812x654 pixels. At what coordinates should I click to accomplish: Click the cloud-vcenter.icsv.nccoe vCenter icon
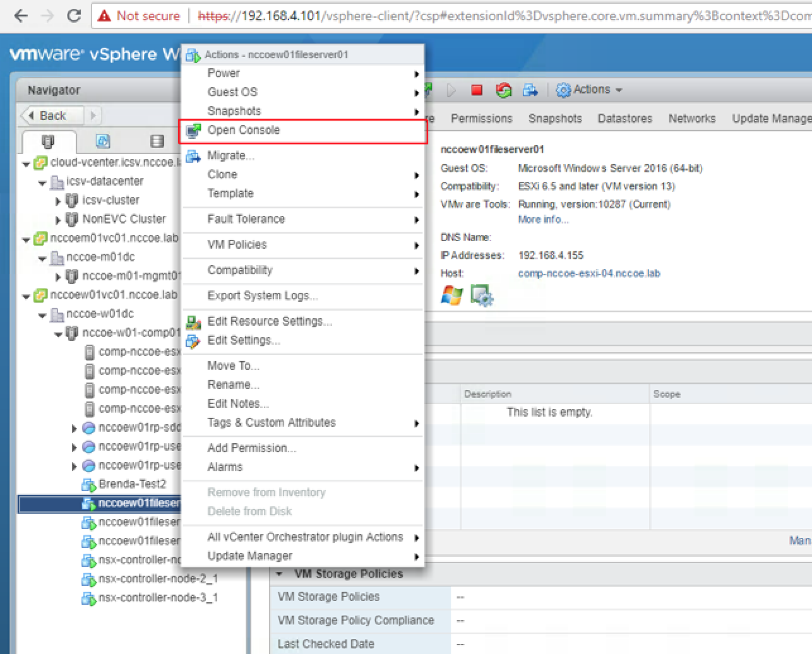click(40, 163)
